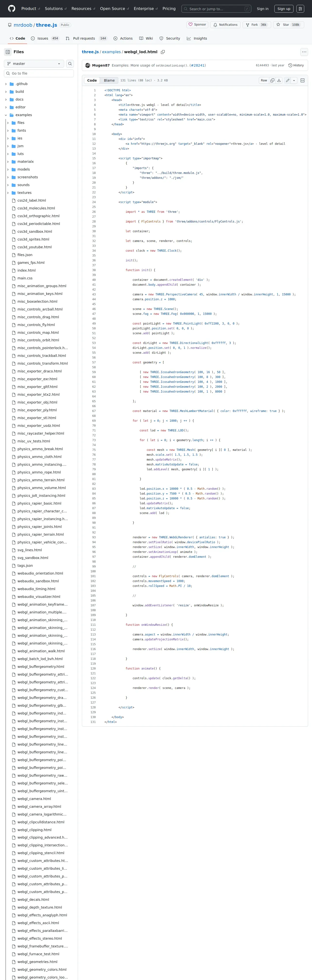This screenshot has width=312, height=980.
Task: Collapse the Files side panel icon
Action: [x=8, y=52]
